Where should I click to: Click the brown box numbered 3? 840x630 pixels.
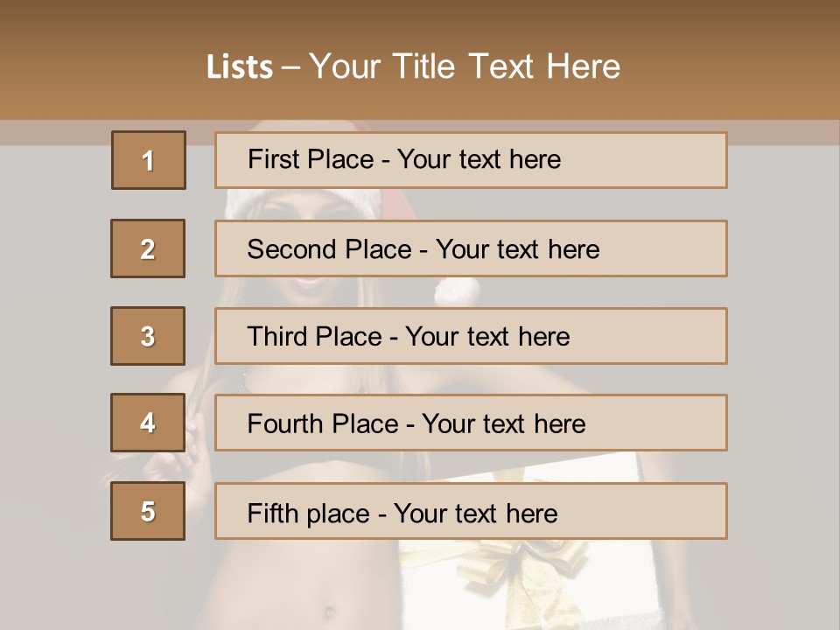click(x=148, y=336)
